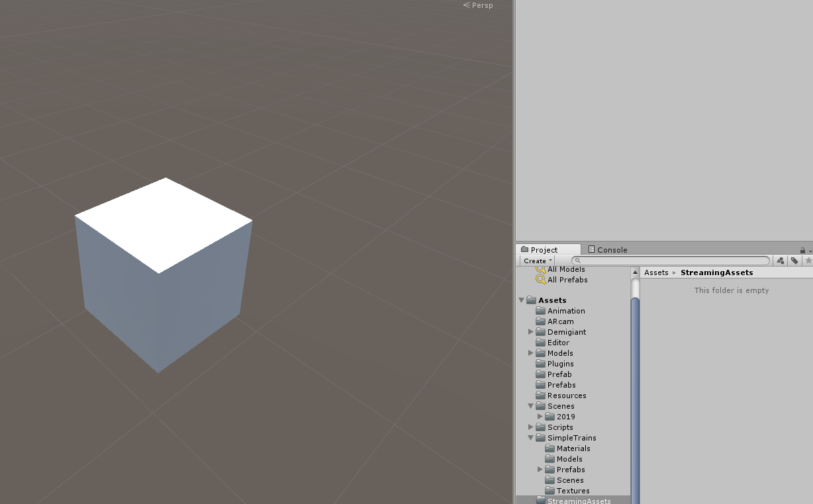Open the Scenes folder below Resources
The width and height of the screenshot is (813, 504).
click(x=555, y=406)
